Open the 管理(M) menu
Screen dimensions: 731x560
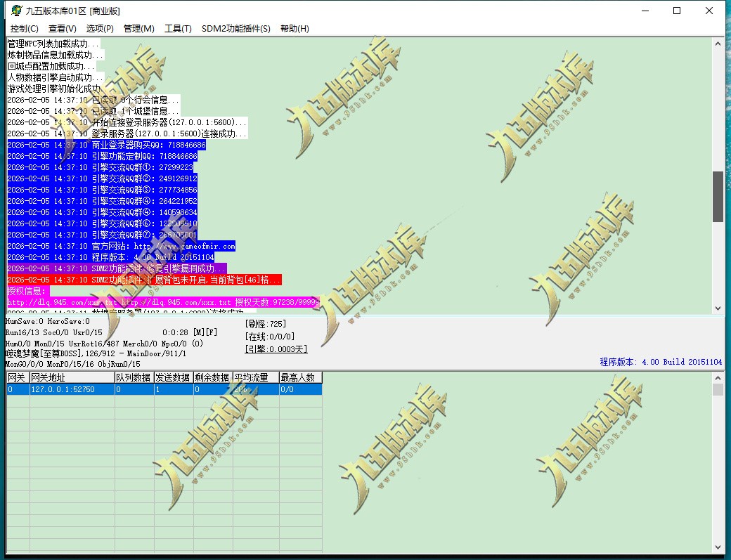[139, 28]
